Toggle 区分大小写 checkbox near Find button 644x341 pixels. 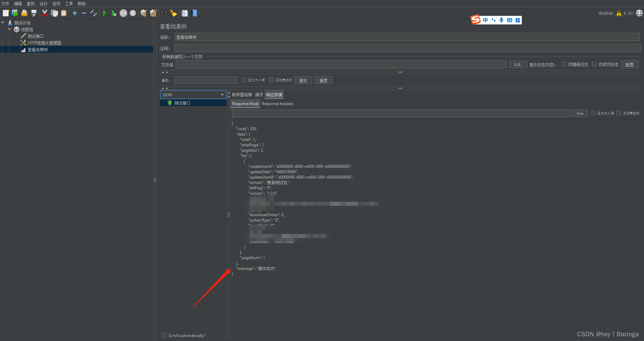pos(593,113)
